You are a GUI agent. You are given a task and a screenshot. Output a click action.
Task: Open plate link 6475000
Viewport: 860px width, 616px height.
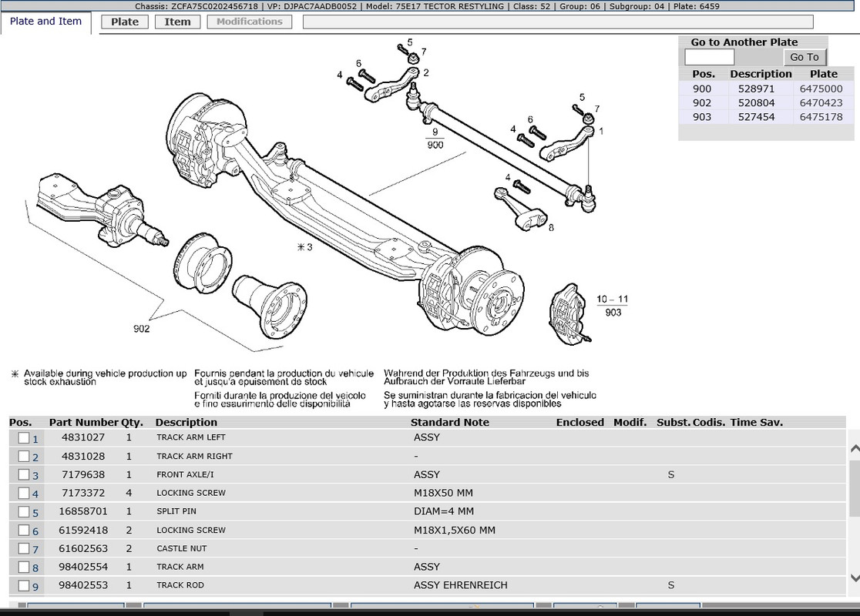[x=821, y=89]
